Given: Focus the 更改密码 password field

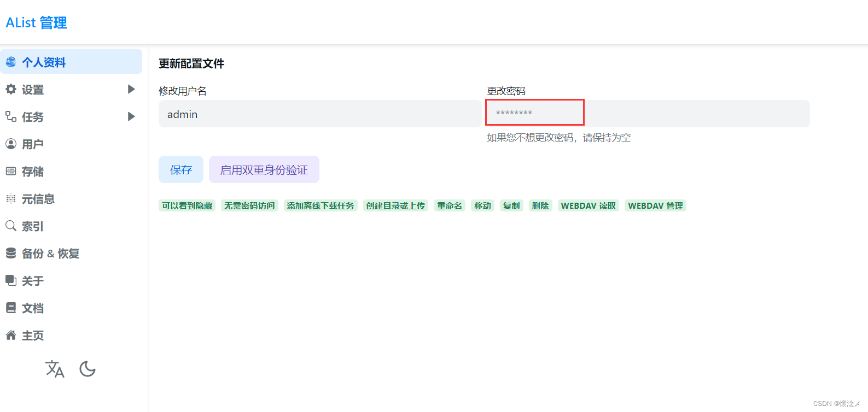Looking at the screenshot, I should (648, 114).
